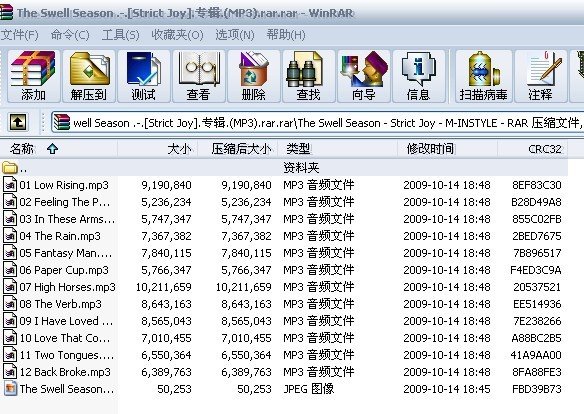The image size is (584, 414).
Task: Select file 01 Low Rising.mp3
Action: click(64, 185)
